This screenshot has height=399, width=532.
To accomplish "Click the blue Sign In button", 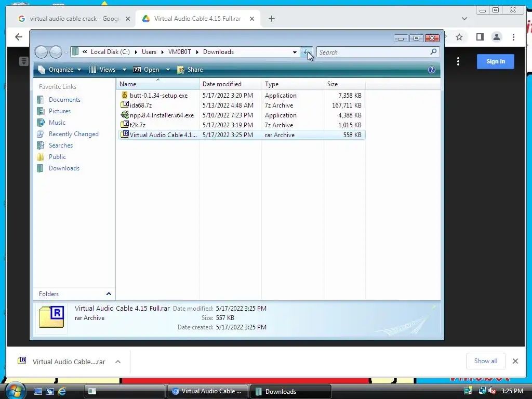I will (495, 61).
